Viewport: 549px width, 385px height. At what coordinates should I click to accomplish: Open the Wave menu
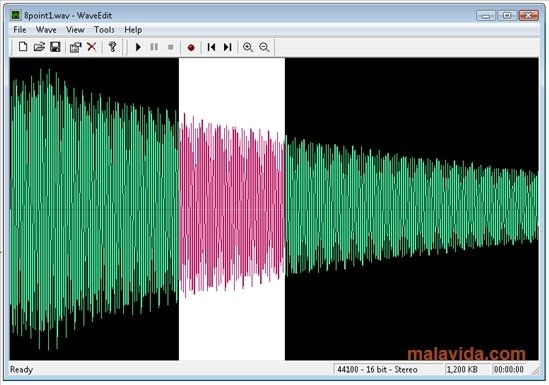click(46, 30)
